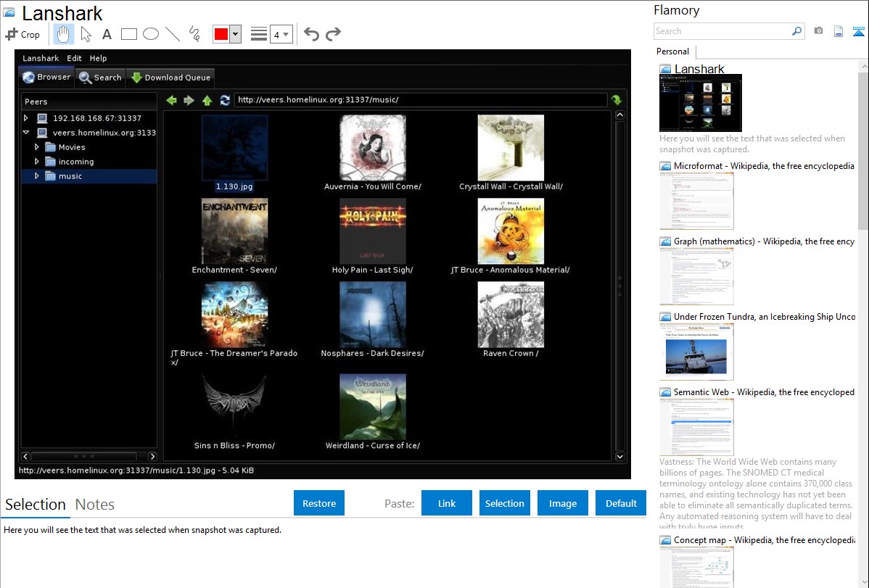
Task: Select the ellipse drawing tool
Action: 151,34
